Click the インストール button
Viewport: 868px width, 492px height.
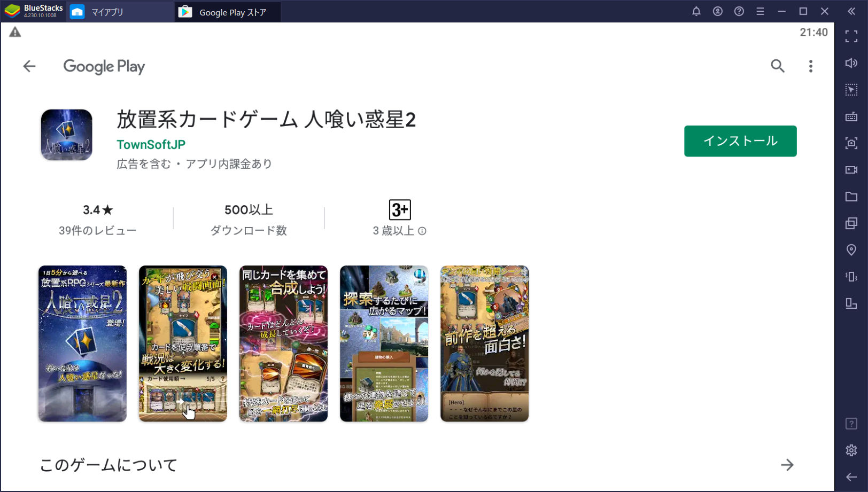[740, 141]
